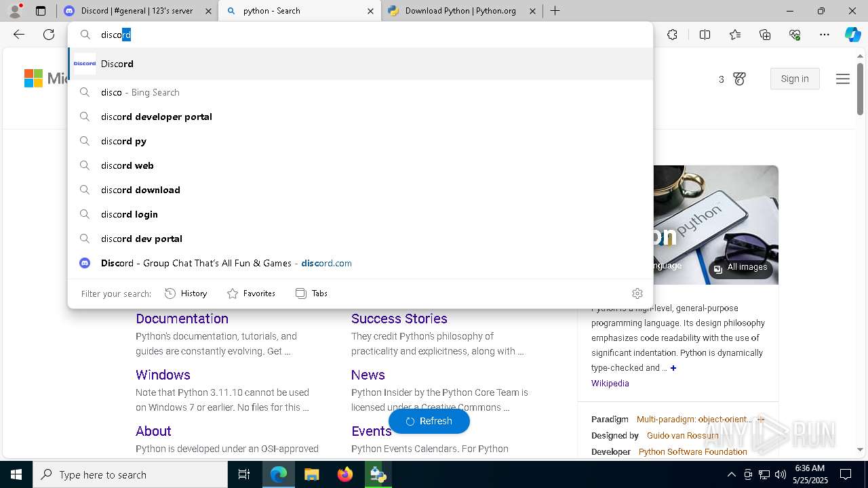
Task: Open the Windows link
Action: [163, 375]
